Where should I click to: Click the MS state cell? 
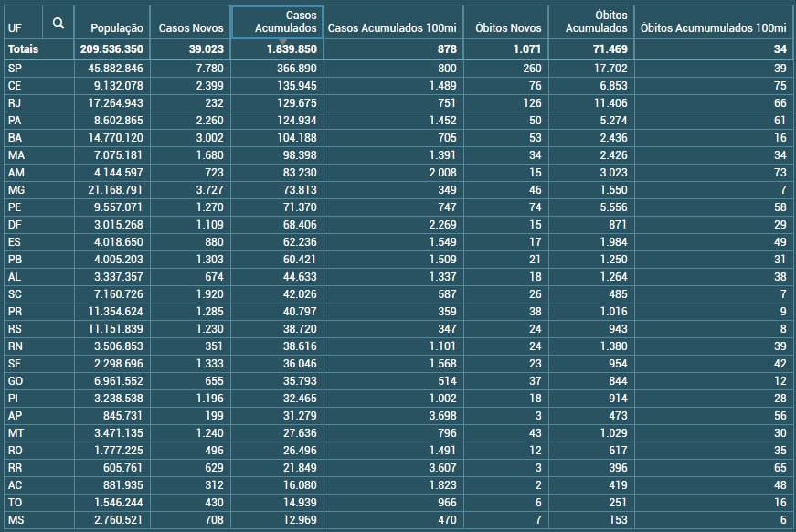(16, 520)
